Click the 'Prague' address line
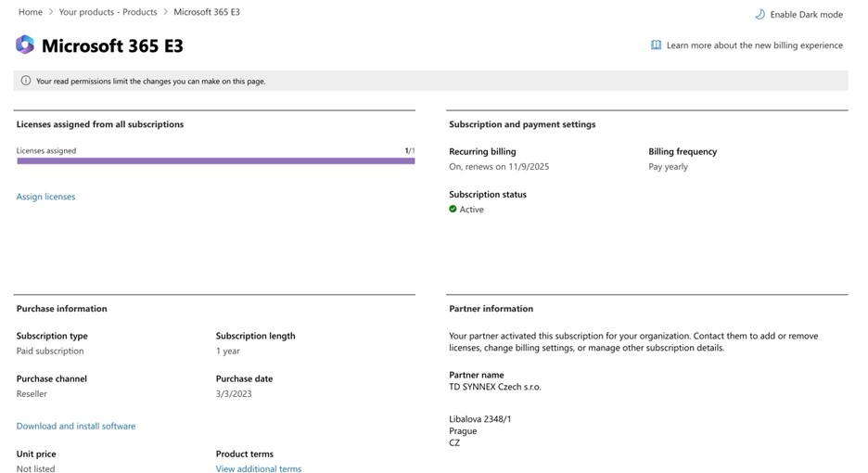 (x=463, y=431)
